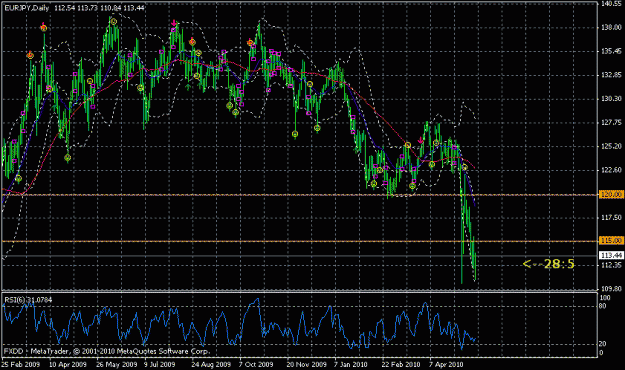Click the 22 Feb 2010 date label
625x370 pixels.
point(401,364)
